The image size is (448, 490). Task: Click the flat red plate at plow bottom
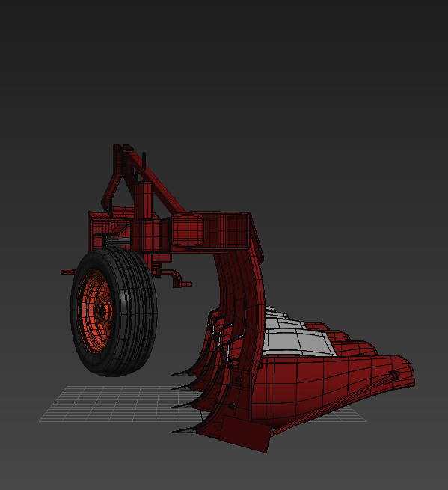245,435
